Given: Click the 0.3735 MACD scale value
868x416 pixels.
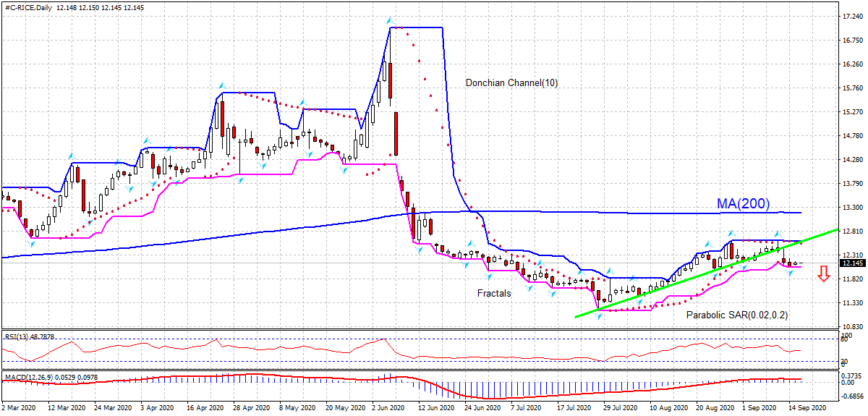Looking at the screenshot, I should coord(851,376).
